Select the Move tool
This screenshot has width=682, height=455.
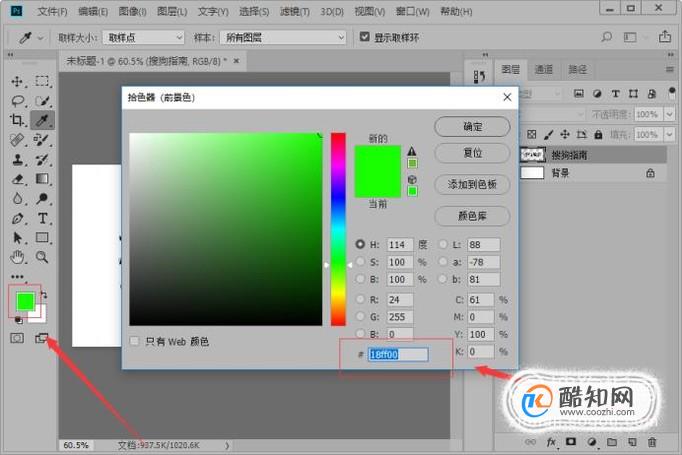17,81
